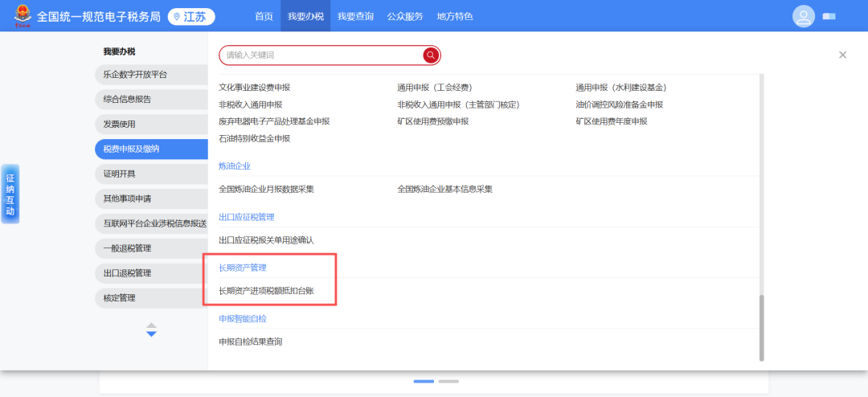
Task: Open 出口应征税报关单用途确认 link
Action: point(266,239)
